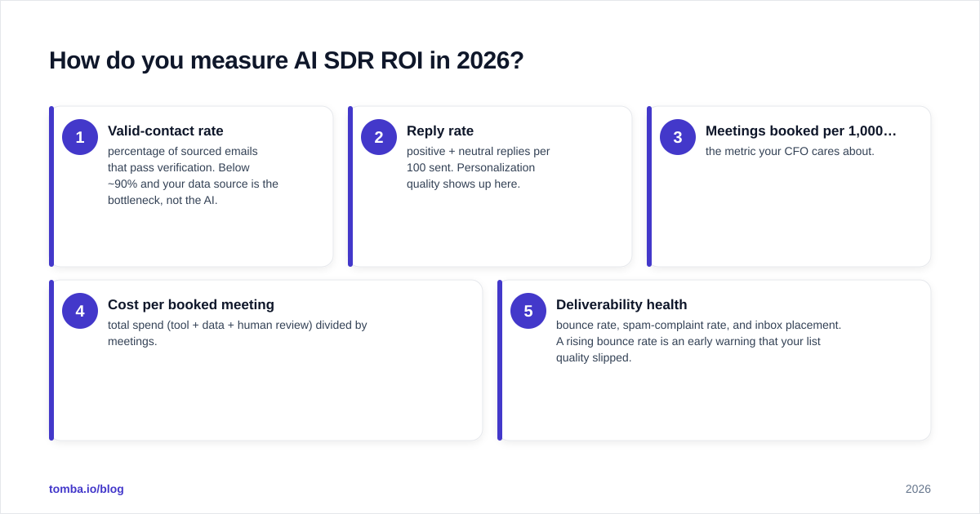Click the 'percentage of sourced emails' description
This screenshot has height=514, width=980.
pos(193,175)
